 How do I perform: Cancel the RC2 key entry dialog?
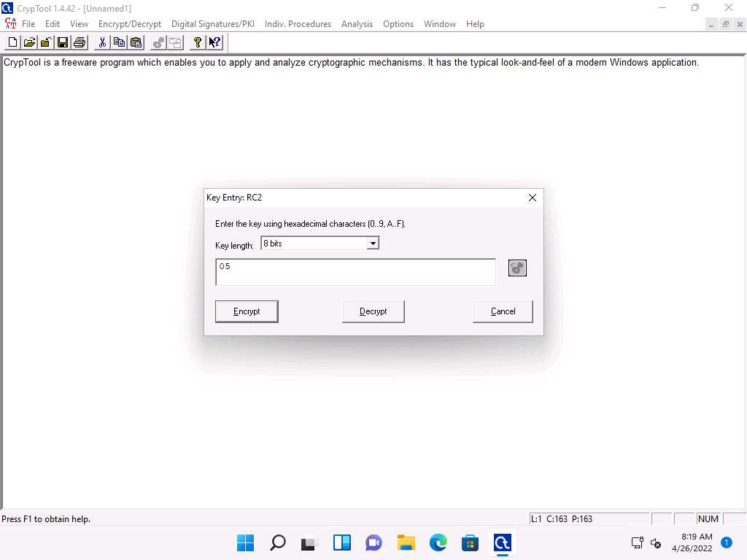point(503,311)
